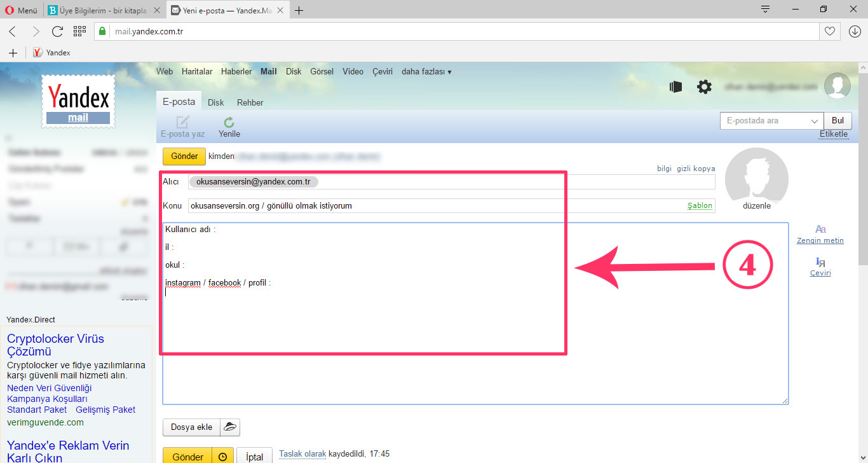Viewport: 868px width, 463px height.
Task: Click the 'gizli kopya' BCC link
Action: pyautogui.click(x=696, y=169)
